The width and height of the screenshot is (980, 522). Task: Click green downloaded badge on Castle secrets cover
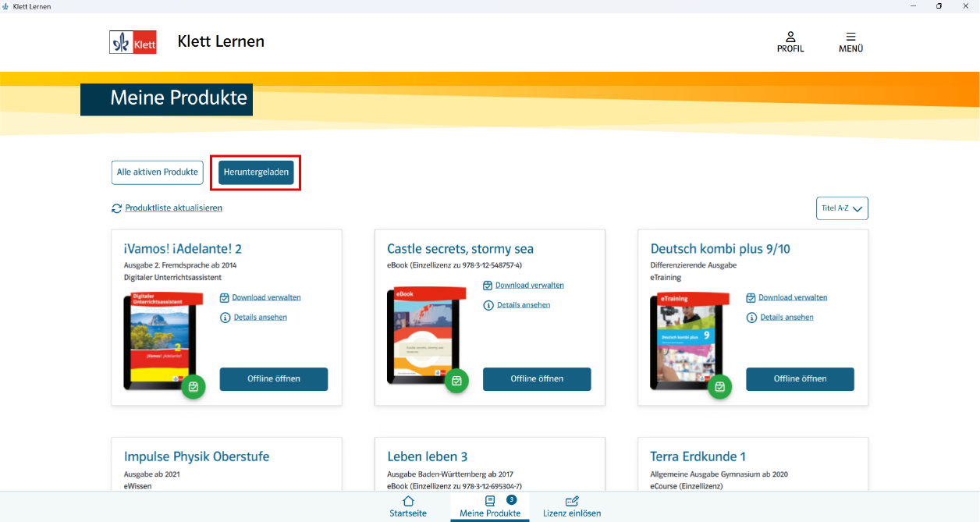pyautogui.click(x=456, y=381)
